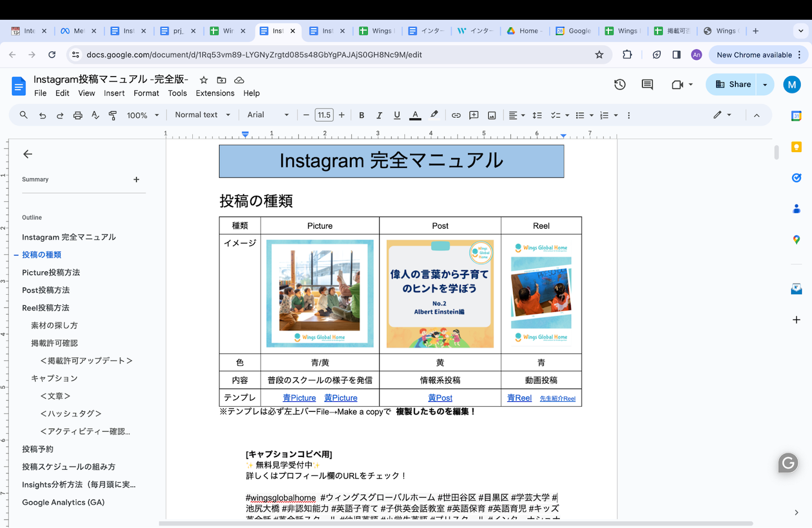Open the Extensions menu
Screen dimensions: 812x528
click(215, 93)
